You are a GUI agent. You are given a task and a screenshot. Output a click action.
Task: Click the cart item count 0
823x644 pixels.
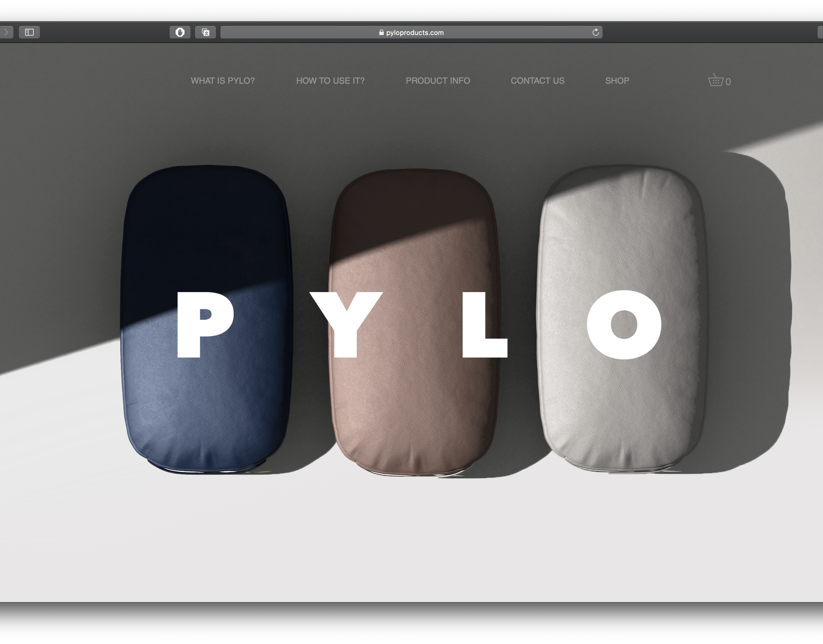click(x=728, y=82)
